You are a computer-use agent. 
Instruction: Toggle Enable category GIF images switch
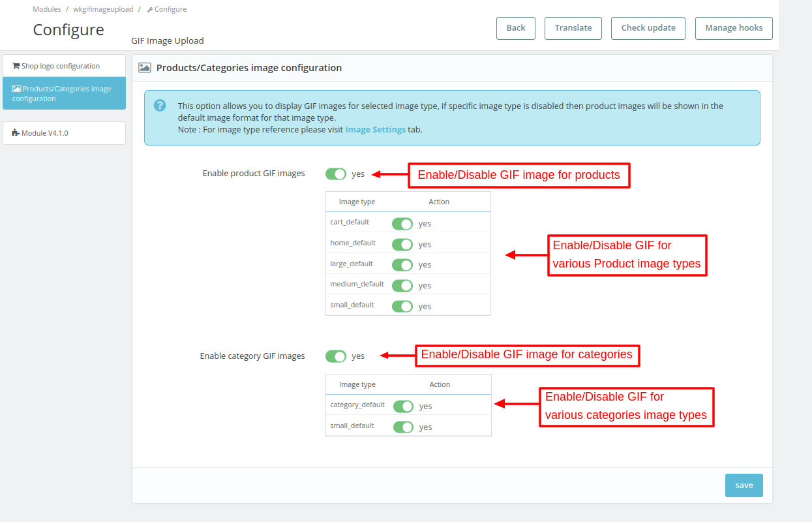pos(336,356)
